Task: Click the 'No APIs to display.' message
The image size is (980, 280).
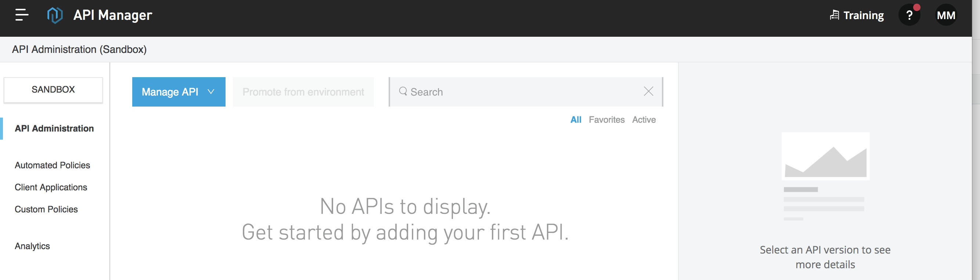Action: click(405, 207)
